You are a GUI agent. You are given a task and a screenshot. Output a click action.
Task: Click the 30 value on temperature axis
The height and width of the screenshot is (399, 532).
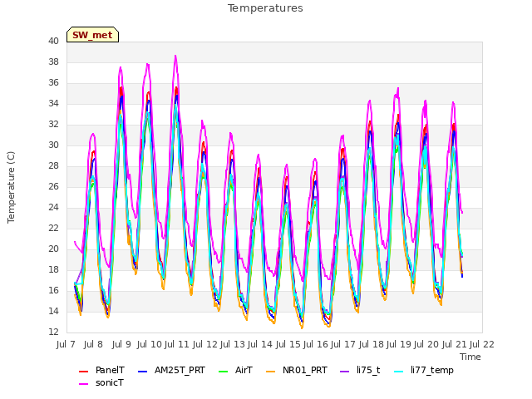click(x=53, y=145)
